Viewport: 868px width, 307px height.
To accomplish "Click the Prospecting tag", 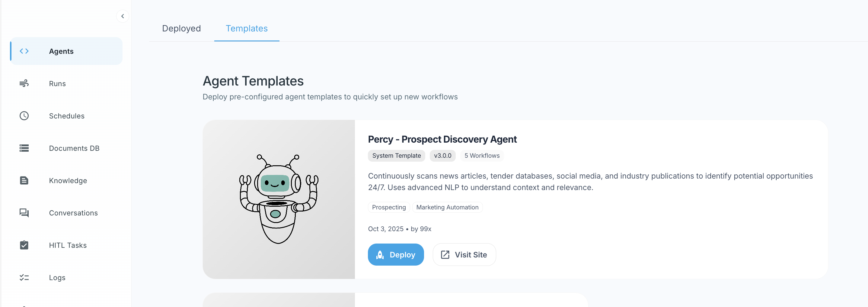I will (388, 207).
